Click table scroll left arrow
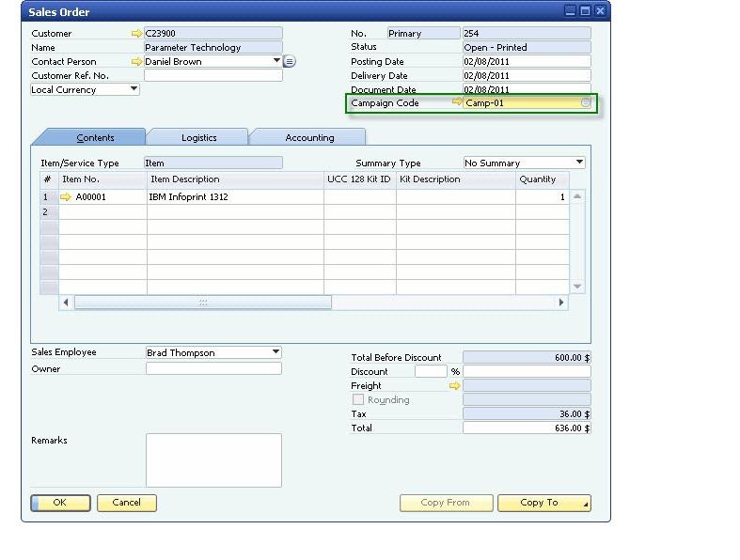This screenshot has width=740, height=560. tap(66, 303)
